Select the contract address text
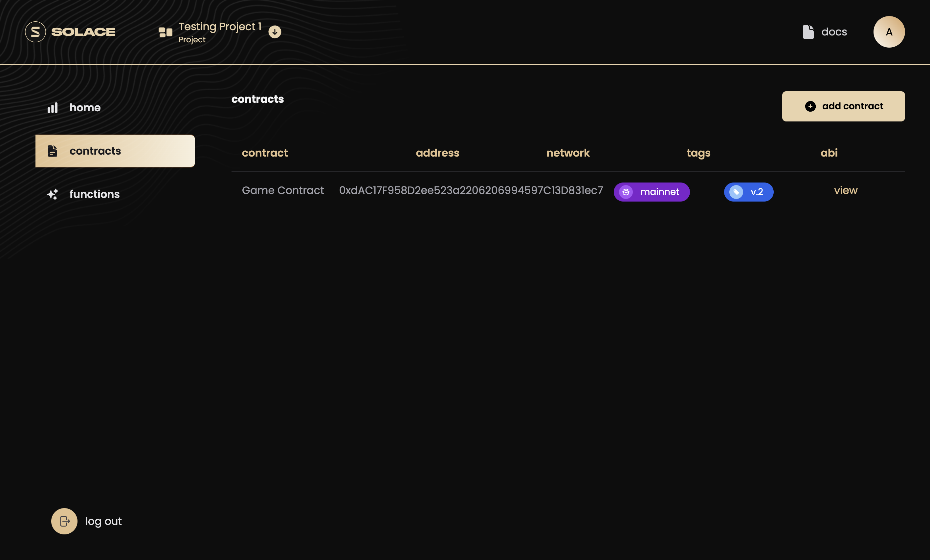This screenshot has height=560, width=930. click(471, 190)
